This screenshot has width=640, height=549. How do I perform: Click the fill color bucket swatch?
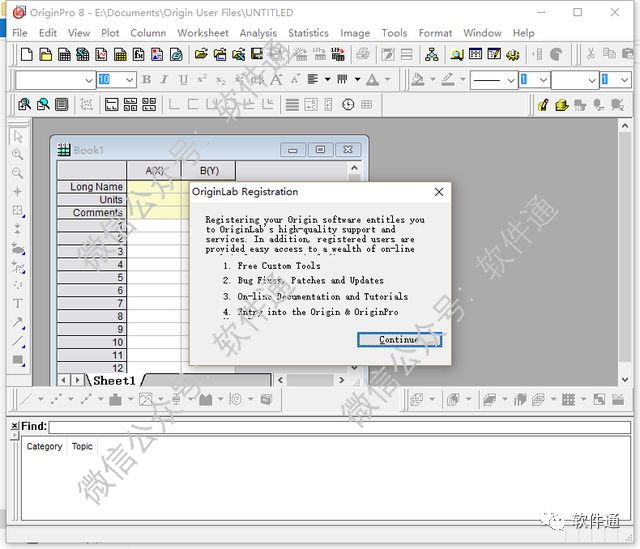tap(418, 80)
